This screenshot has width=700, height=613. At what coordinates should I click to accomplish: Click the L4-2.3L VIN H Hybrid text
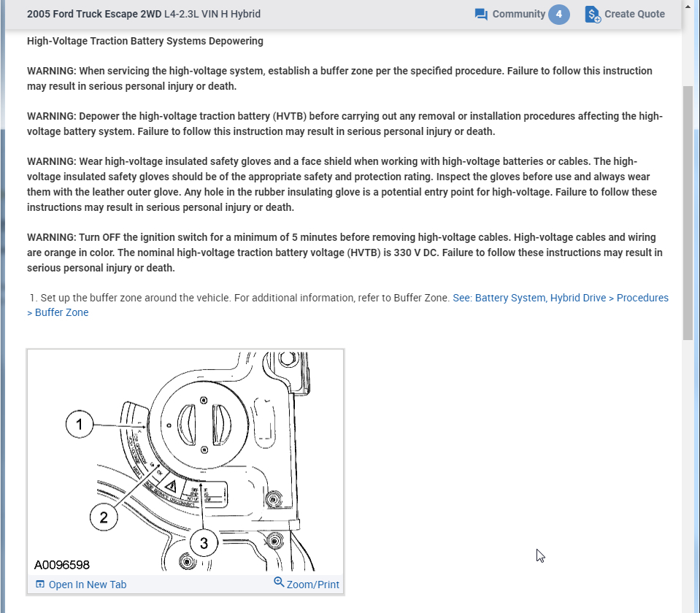click(212, 14)
